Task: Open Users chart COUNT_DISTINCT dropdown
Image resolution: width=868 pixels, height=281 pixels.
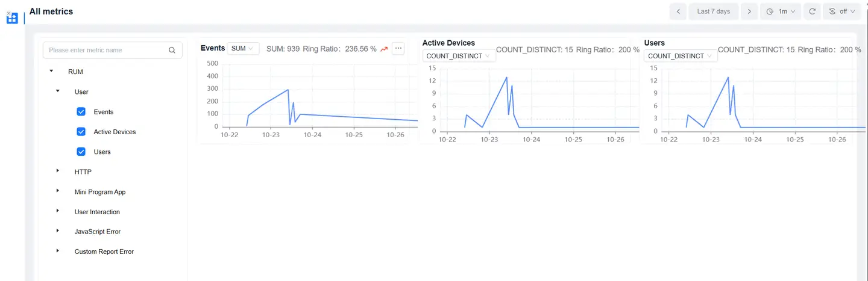Action: (x=681, y=56)
